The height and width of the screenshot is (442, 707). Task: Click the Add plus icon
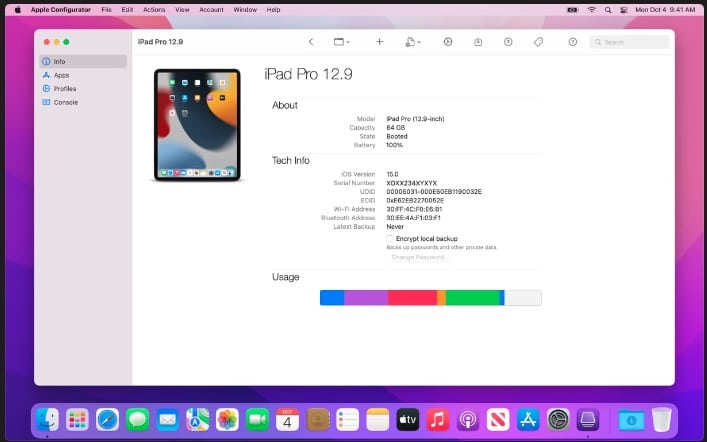coord(379,42)
